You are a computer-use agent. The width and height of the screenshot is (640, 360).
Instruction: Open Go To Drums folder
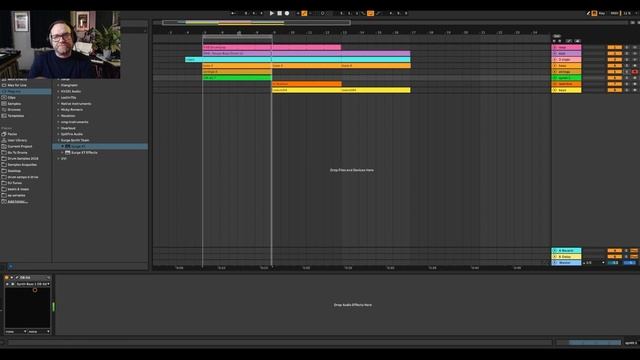pyautogui.click(x=17, y=153)
